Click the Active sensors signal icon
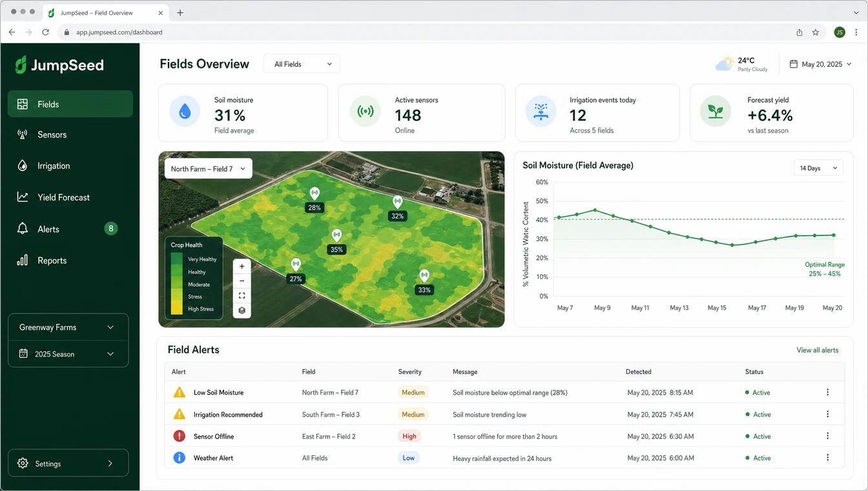 [x=366, y=112]
